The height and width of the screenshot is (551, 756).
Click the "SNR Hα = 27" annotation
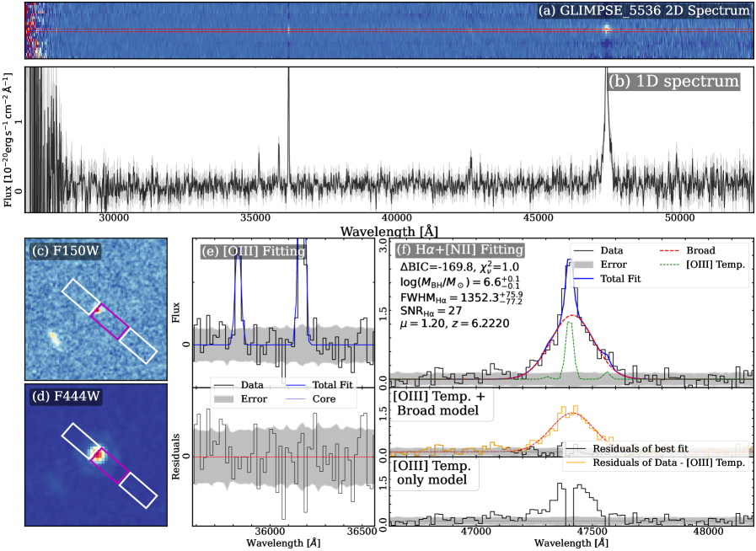[431, 311]
